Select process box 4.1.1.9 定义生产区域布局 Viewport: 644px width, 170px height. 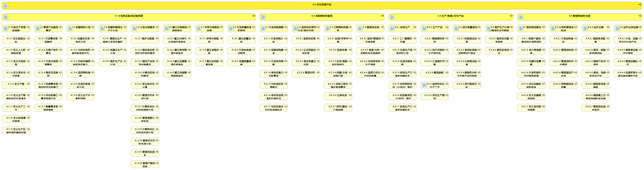(x=16, y=130)
